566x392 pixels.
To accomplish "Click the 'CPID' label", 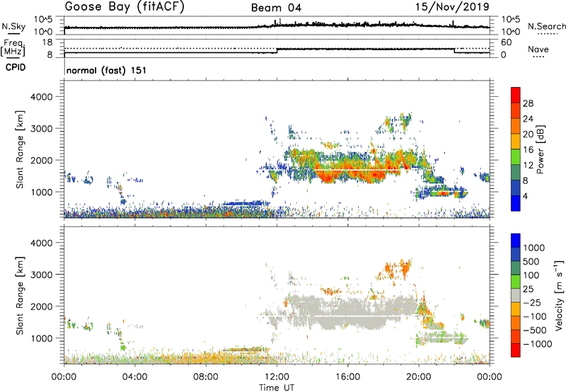I will (16, 67).
